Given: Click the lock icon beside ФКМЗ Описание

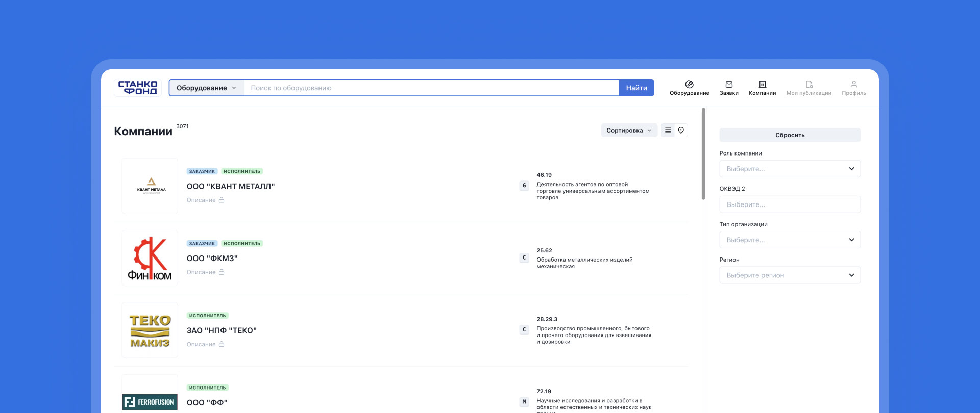Looking at the screenshot, I should [x=222, y=272].
